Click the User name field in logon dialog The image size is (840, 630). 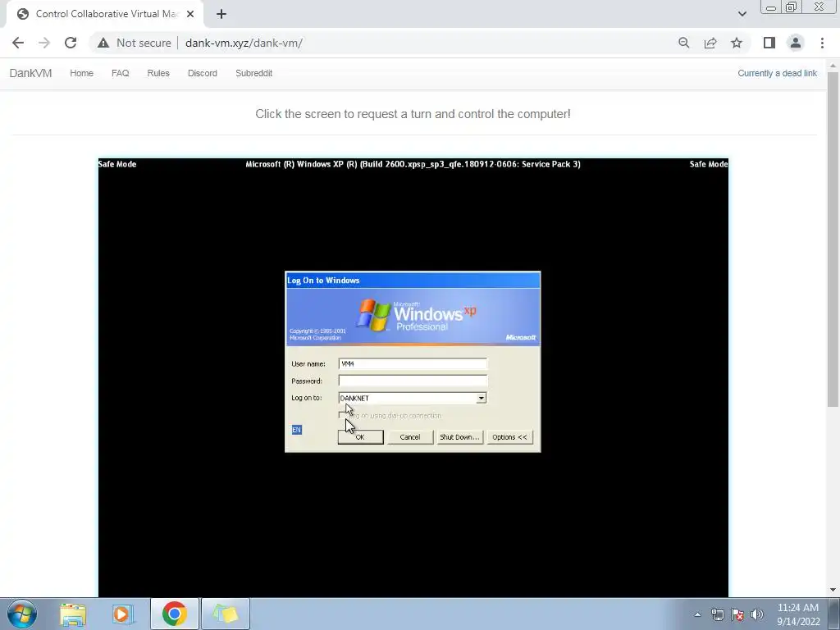[x=413, y=363]
